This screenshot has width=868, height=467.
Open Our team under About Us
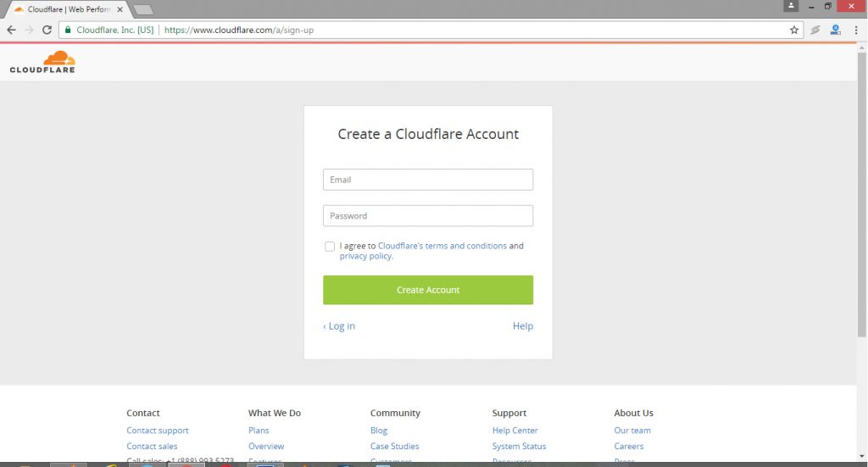(x=632, y=431)
